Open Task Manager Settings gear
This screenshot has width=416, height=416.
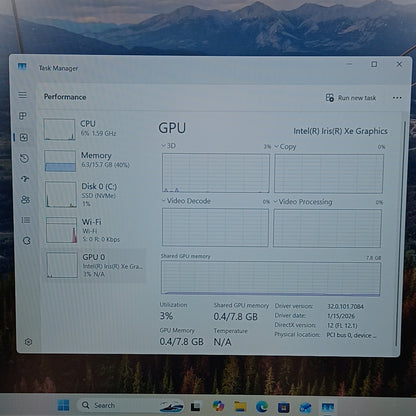(x=28, y=342)
